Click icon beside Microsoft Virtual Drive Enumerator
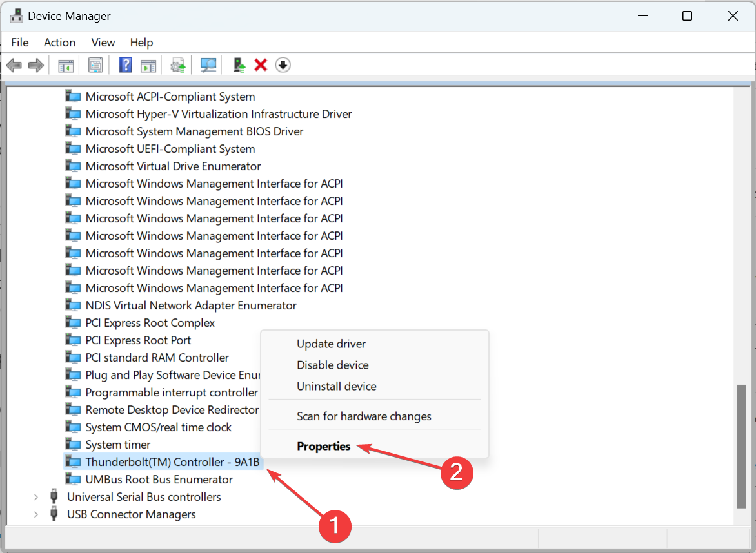The width and height of the screenshot is (756, 553). click(73, 166)
